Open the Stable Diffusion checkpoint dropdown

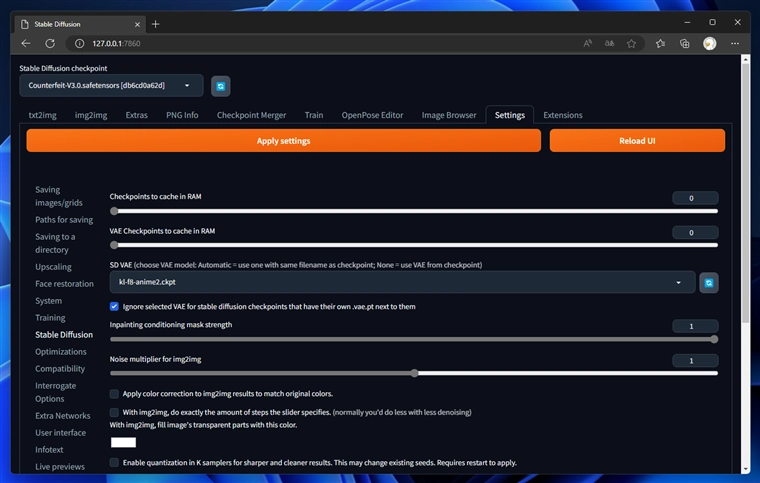click(111, 85)
